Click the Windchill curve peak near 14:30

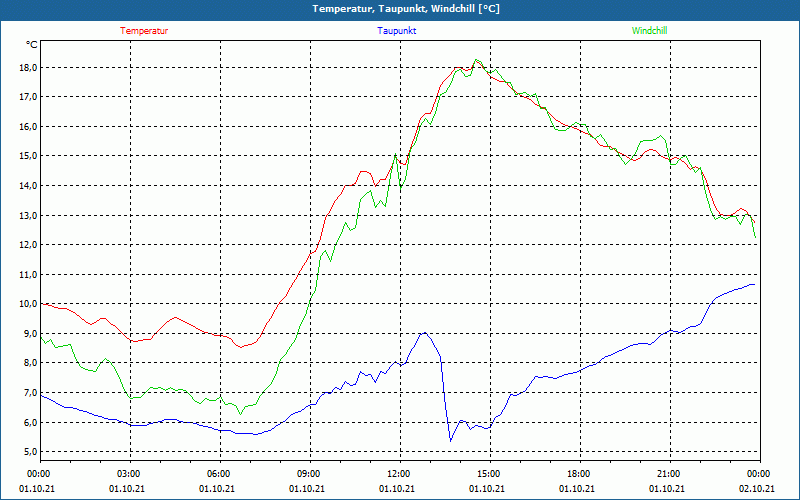click(x=476, y=60)
